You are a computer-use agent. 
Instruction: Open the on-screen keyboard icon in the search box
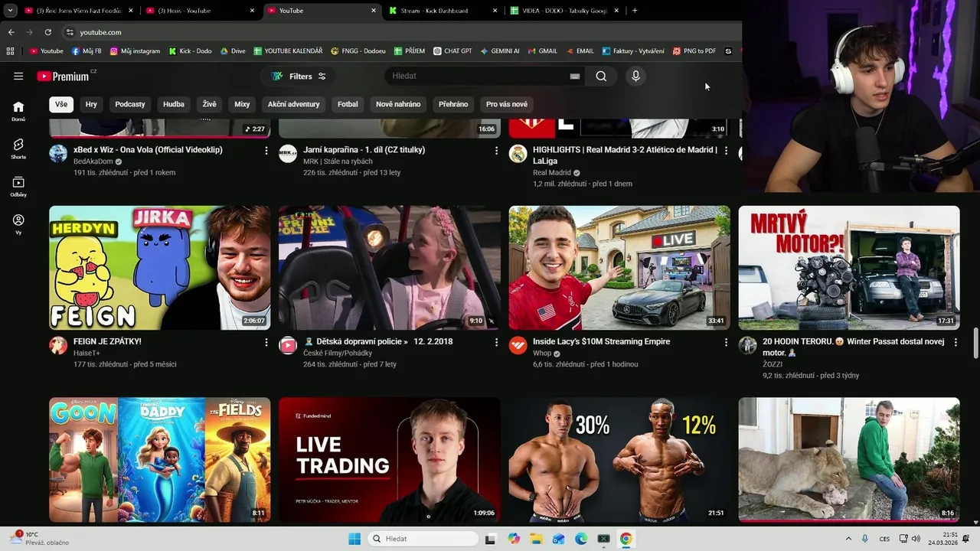(574, 76)
